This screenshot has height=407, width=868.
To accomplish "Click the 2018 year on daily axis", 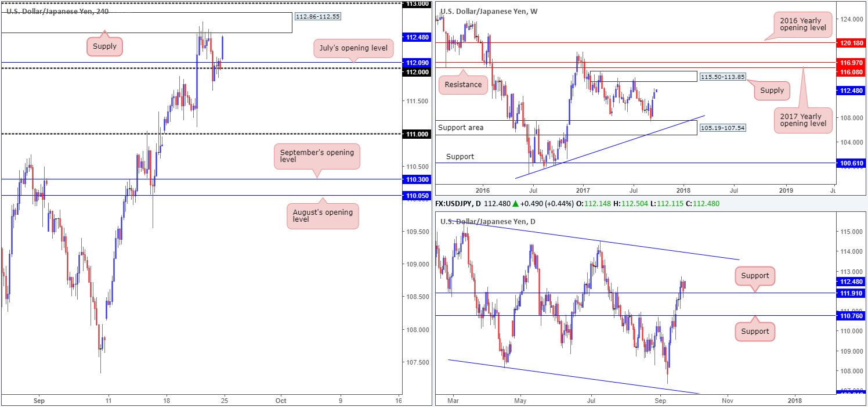I will tap(796, 400).
